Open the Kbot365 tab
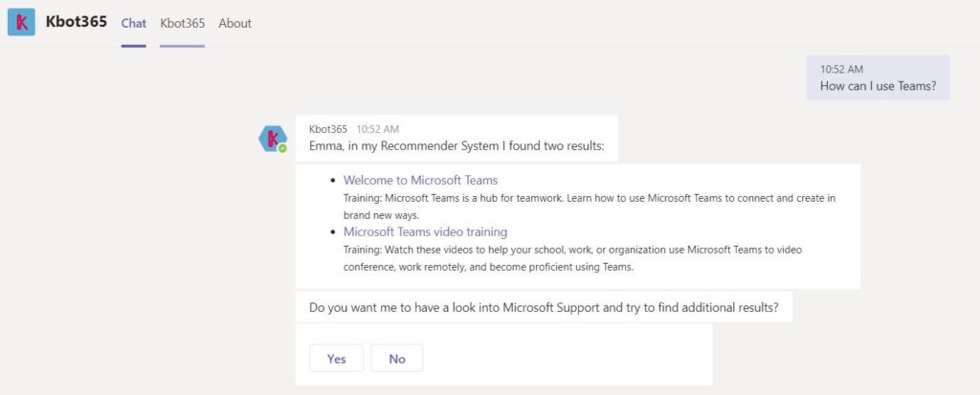Viewport: 980px width, 395px height. click(182, 23)
